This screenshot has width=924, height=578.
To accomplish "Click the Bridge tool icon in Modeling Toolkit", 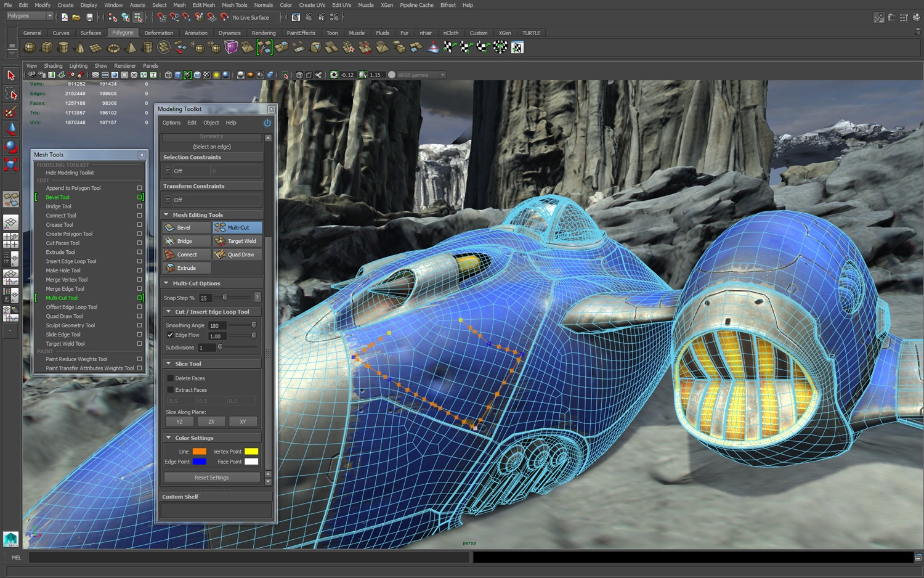I will pyautogui.click(x=170, y=241).
